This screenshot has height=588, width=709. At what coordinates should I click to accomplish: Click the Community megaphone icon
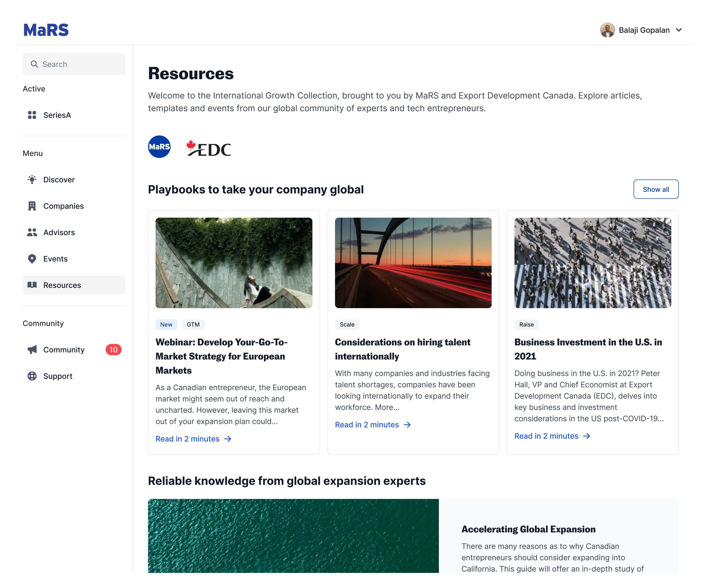(x=32, y=350)
